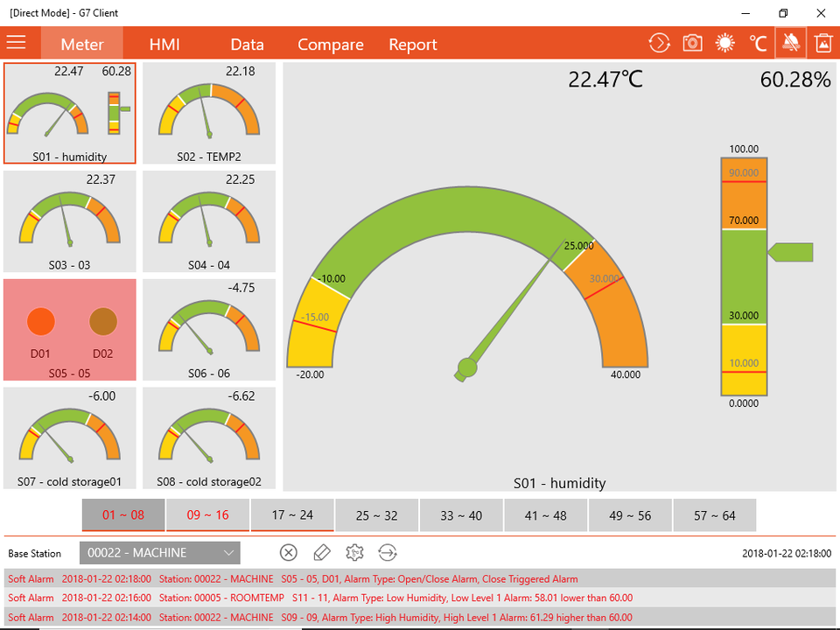Open the Compare tab
Screen dimensions: 840x630
point(330,45)
